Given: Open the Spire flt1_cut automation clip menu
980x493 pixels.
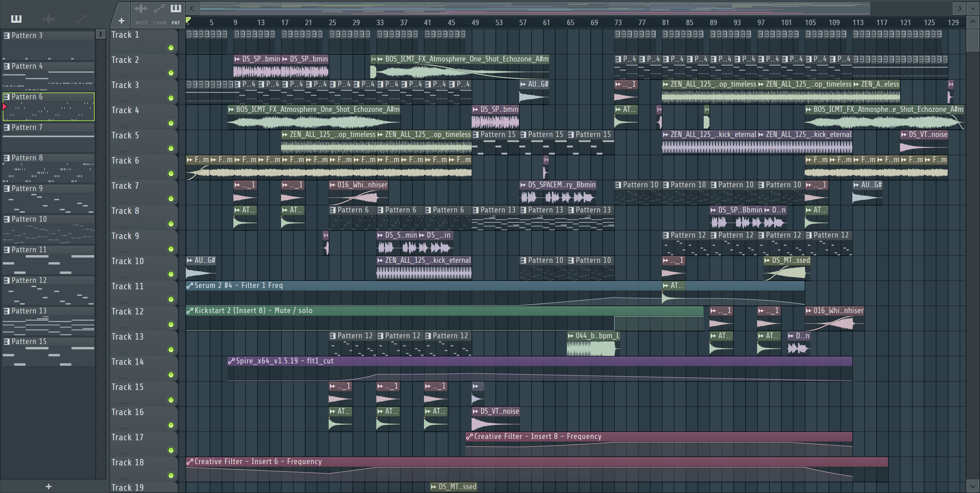Looking at the screenshot, I should [x=231, y=361].
